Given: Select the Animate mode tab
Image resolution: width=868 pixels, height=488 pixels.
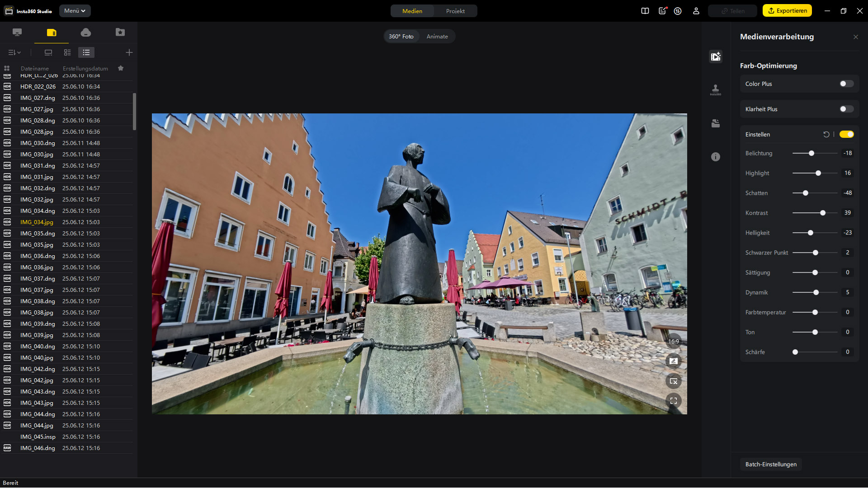Looking at the screenshot, I should (x=437, y=36).
